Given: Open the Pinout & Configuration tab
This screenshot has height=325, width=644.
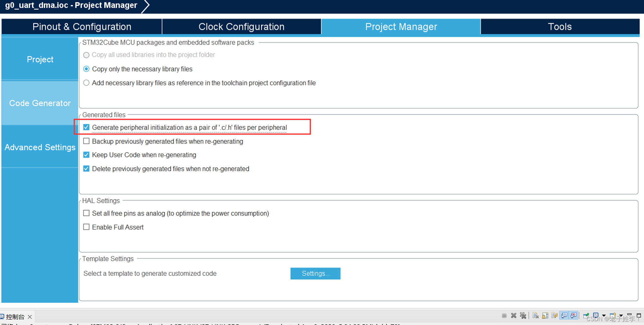Looking at the screenshot, I should pyautogui.click(x=82, y=26).
